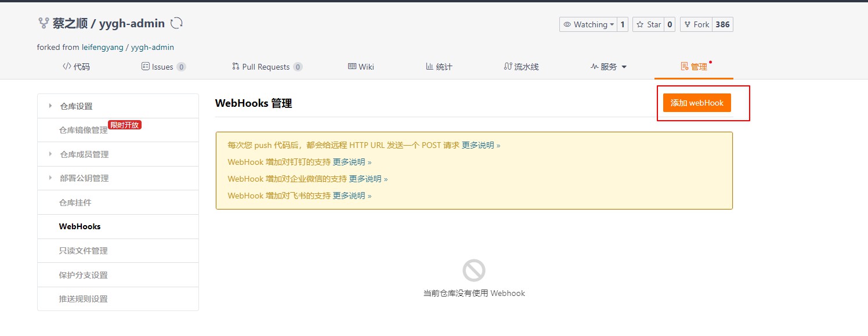Viewport: 868px width, 336px height.
Task: Click the WebHooks 管理 heading
Action: point(254,103)
